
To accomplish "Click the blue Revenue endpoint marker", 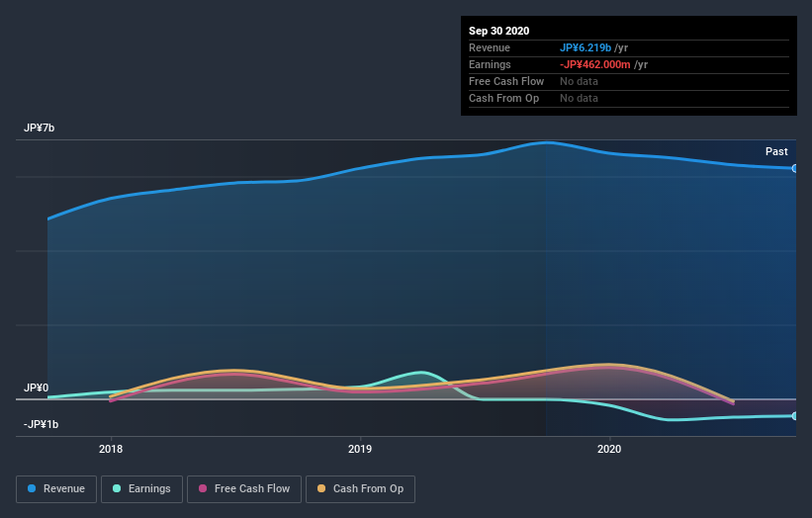I will (x=794, y=168).
